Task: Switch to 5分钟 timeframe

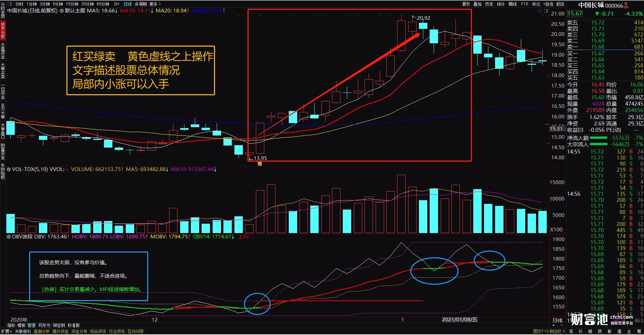Action: [58, 4]
